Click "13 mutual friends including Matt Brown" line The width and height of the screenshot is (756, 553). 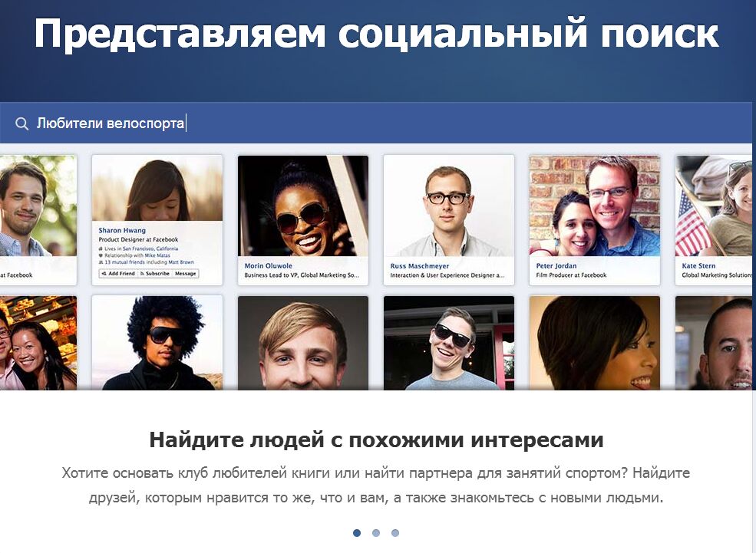[x=146, y=262]
